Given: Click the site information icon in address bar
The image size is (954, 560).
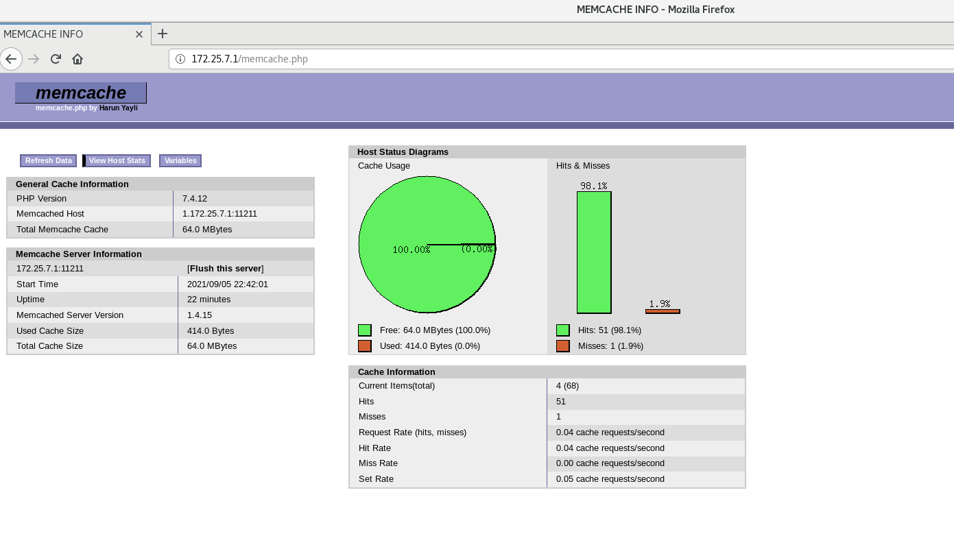Looking at the screenshot, I should coord(180,59).
